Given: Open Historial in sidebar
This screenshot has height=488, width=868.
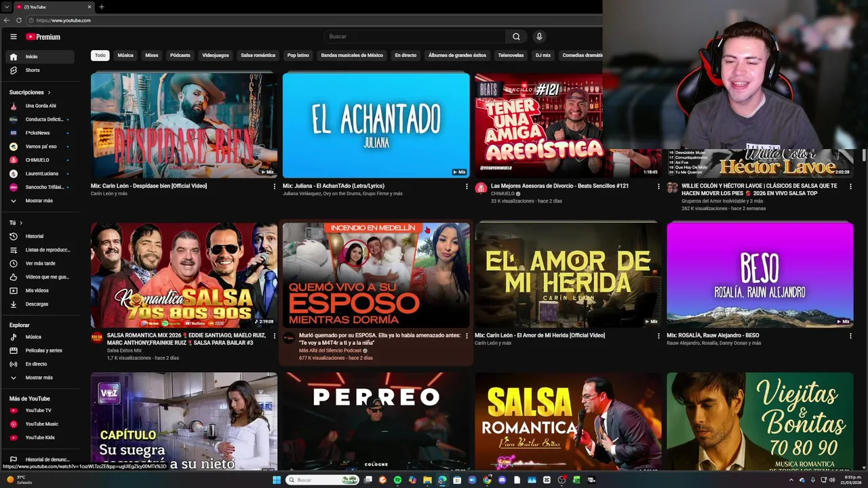Looking at the screenshot, I should [41, 236].
